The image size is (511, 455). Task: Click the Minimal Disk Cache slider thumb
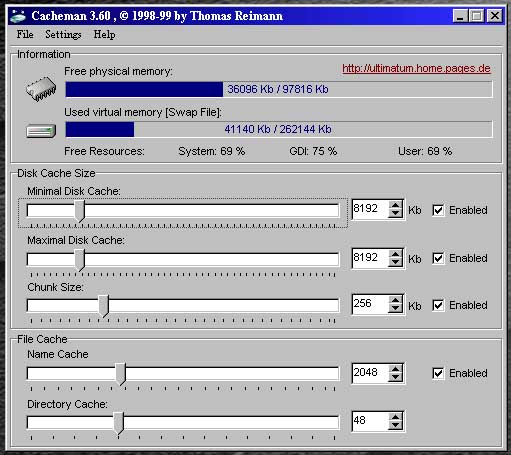pos(80,211)
